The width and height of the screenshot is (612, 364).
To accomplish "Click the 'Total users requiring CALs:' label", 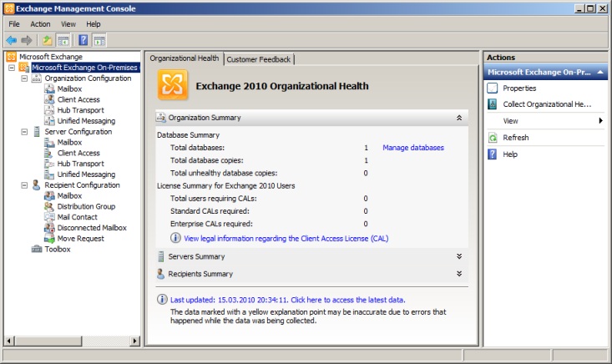I will coord(214,199).
